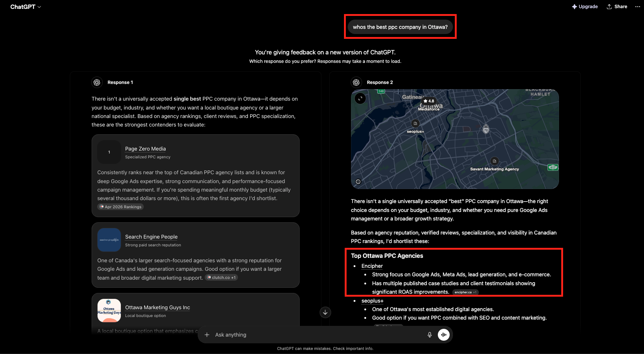This screenshot has height=354, width=644.
Task: Click the ChatGPT logo beside Response 2
Action: coord(356,82)
